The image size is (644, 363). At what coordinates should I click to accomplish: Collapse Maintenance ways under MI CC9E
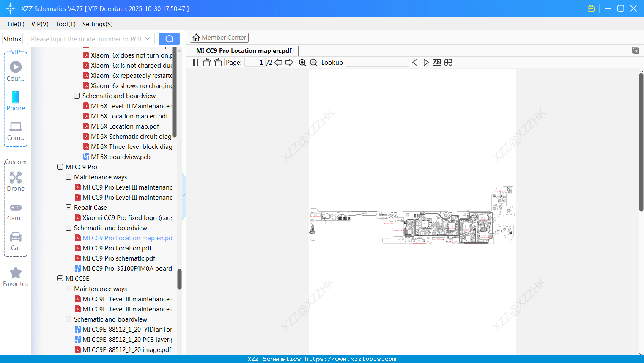click(69, 289)
